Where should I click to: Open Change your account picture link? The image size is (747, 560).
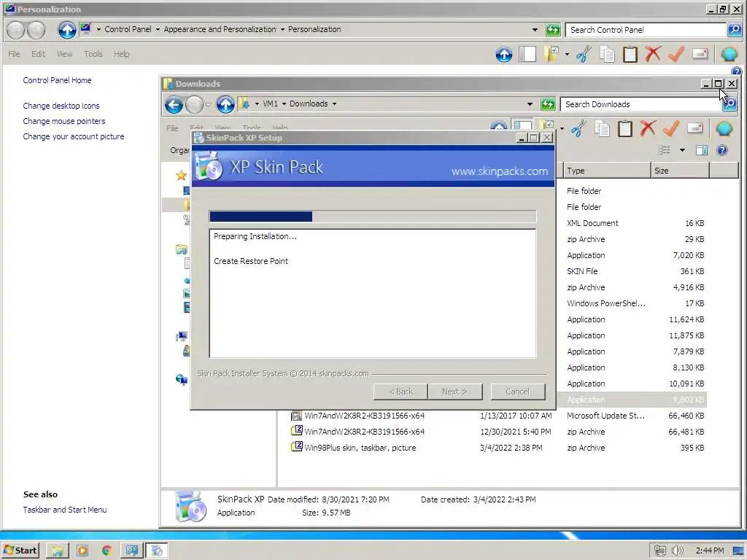(x=74, y=136)
